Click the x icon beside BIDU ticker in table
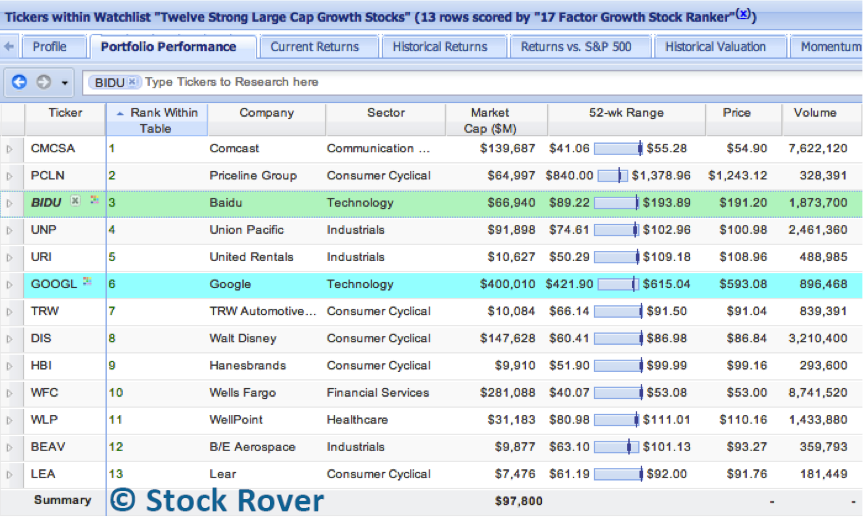The height and width of the screenshot is (517, 863). pyautogui.click(x=75, y=200)
